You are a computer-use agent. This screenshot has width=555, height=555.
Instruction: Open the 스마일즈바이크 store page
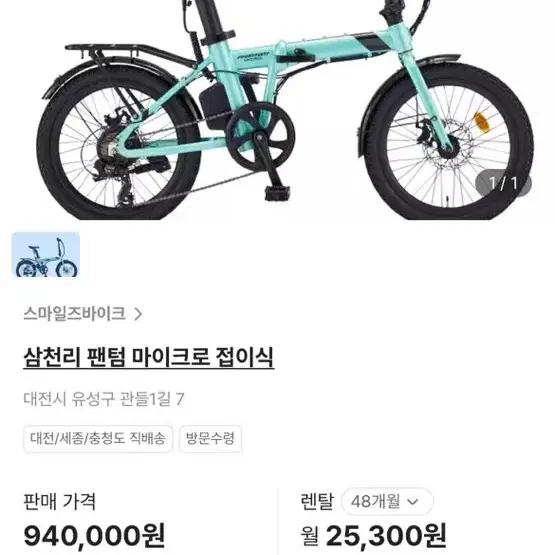click(74, 314)
